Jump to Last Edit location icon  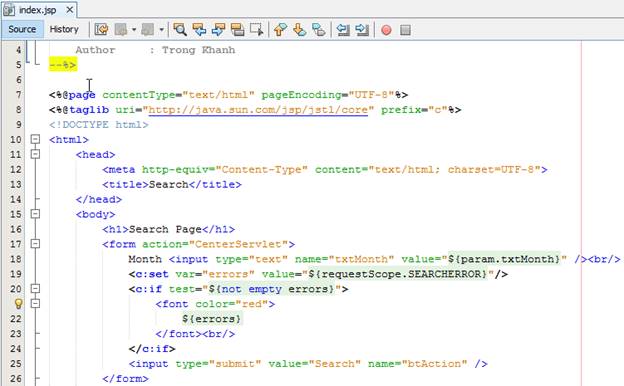101,29
